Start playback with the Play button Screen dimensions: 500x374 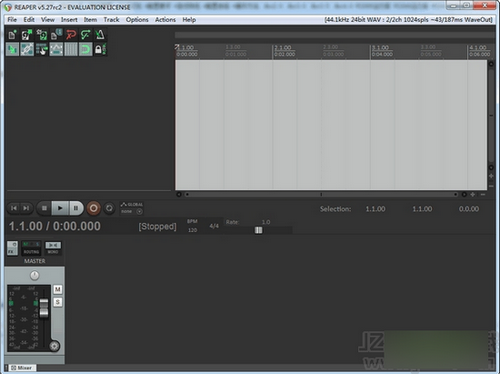pyautogui.click(x=60, y=208)
